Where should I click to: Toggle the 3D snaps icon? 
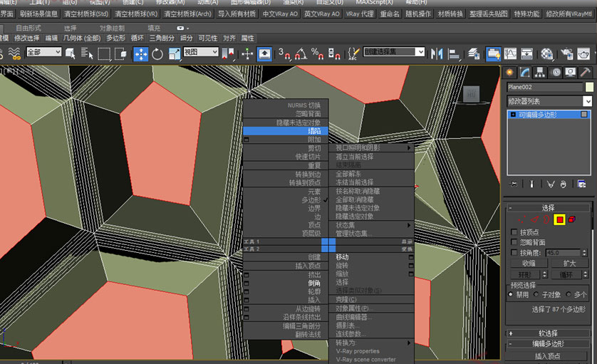coord(284,53)
